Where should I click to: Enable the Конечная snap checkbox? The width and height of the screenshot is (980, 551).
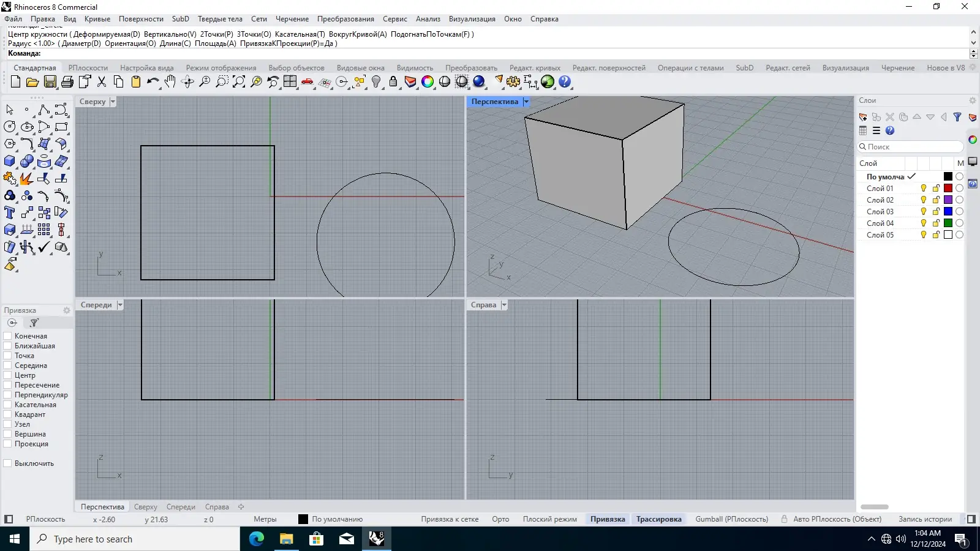click(8, 336)
